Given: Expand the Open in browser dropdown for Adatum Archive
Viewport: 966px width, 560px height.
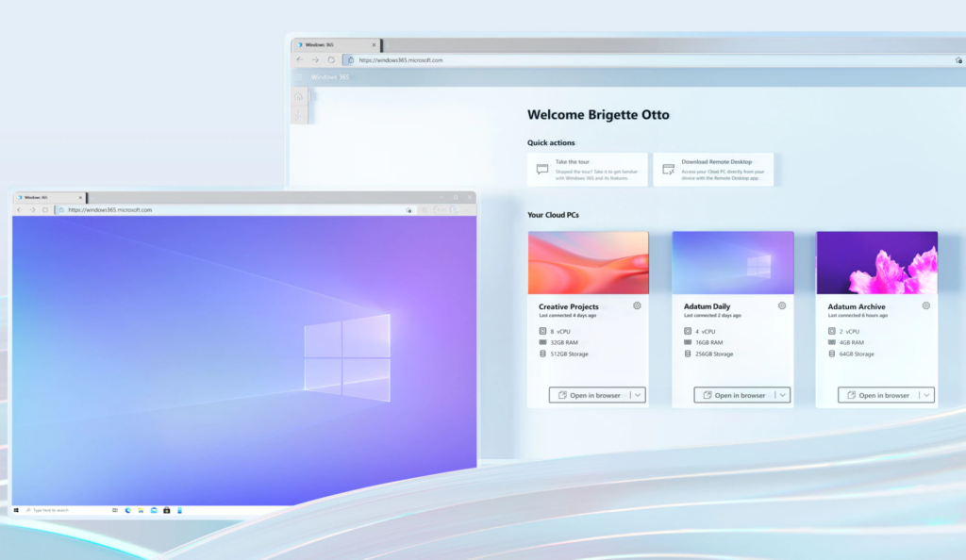Looking at the screenshot, I should coord(927,395).
